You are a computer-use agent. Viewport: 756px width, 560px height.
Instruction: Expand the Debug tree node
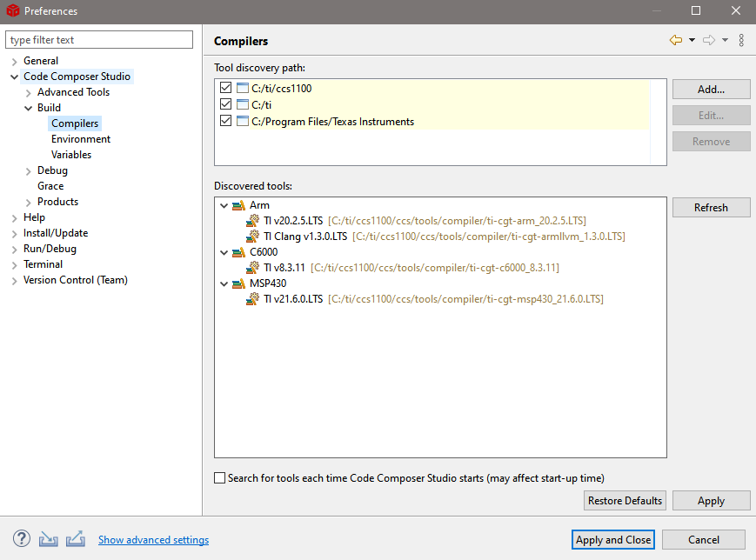pos(28,171)
